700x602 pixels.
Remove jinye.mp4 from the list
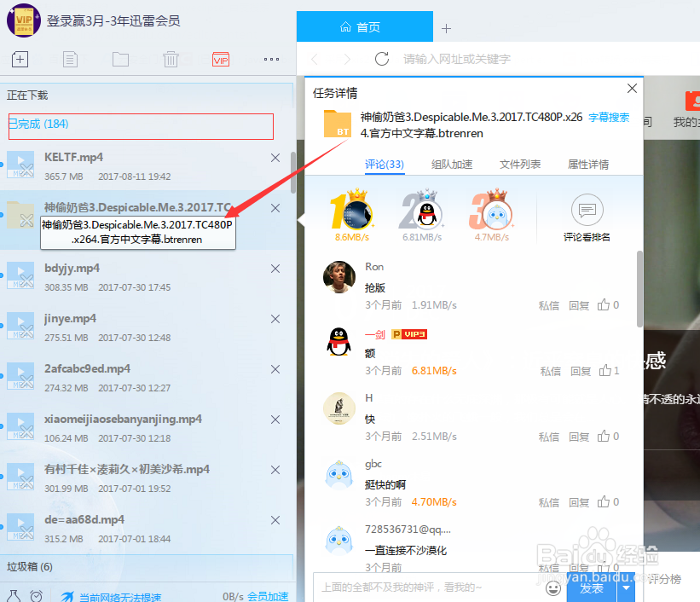coord(275,319)
